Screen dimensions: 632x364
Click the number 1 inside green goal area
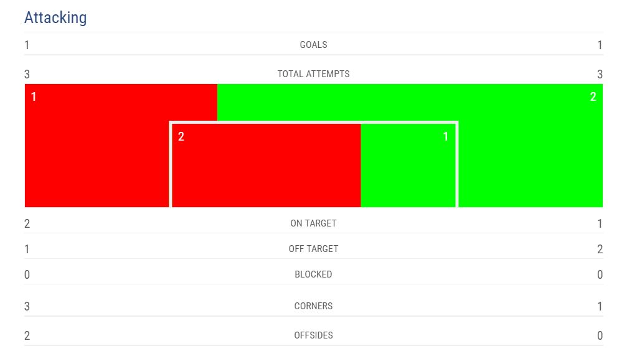click(x=445, y=137)
